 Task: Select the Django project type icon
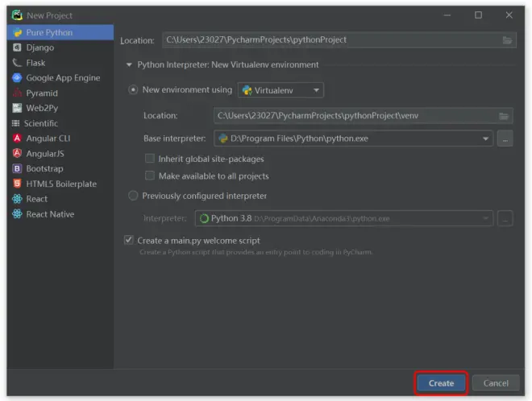click(x=17, y=48)
